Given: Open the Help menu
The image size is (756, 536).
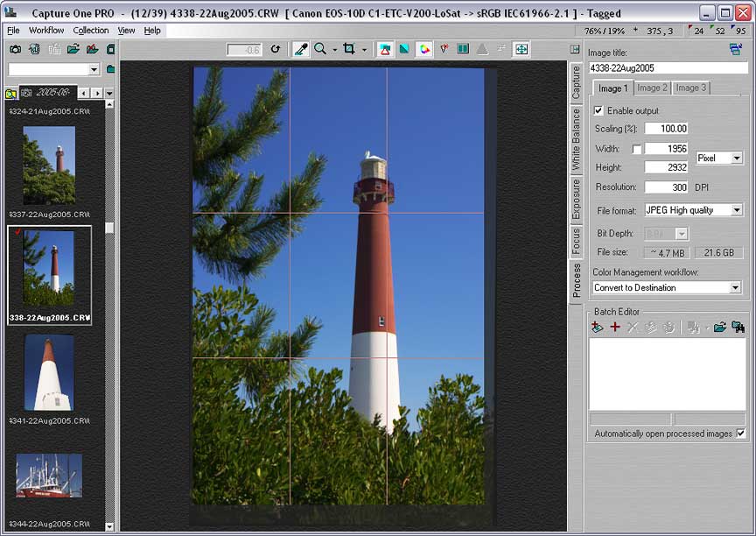Looking at the screenshot, I should click(152, 31).
